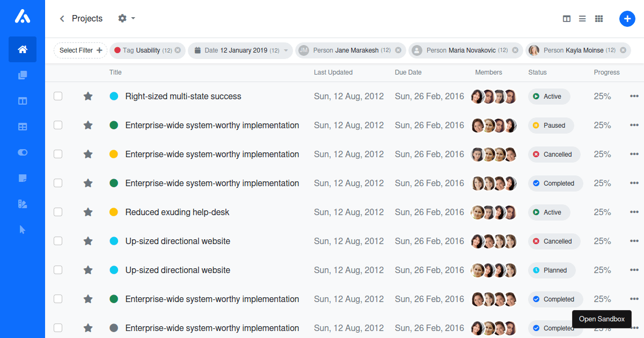Check the checkbox for Reduced exuding help-desk
This screenshot has width=644, height=338.
click(58, 212)
